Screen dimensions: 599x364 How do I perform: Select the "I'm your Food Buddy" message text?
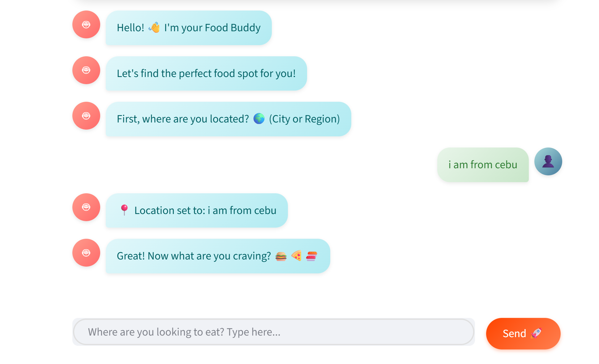[212, 28]
